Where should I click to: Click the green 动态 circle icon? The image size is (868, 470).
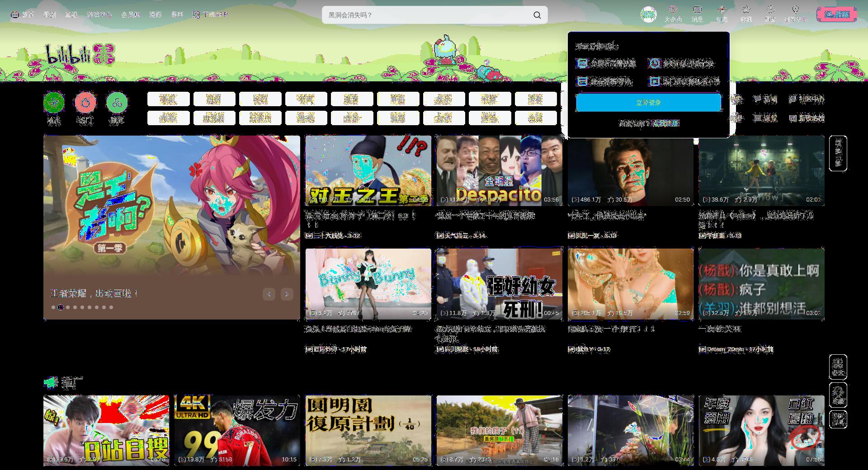point(54,103)
